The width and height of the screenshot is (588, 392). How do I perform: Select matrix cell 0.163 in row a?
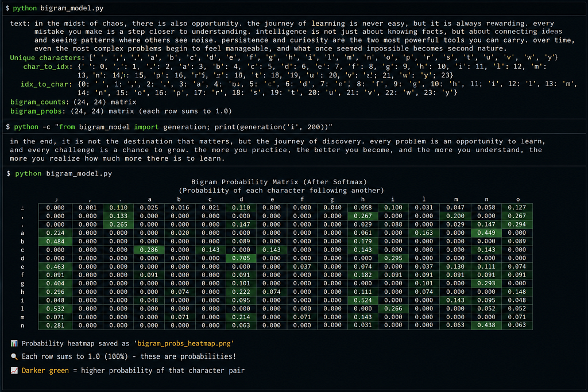[x=424, y=232]
